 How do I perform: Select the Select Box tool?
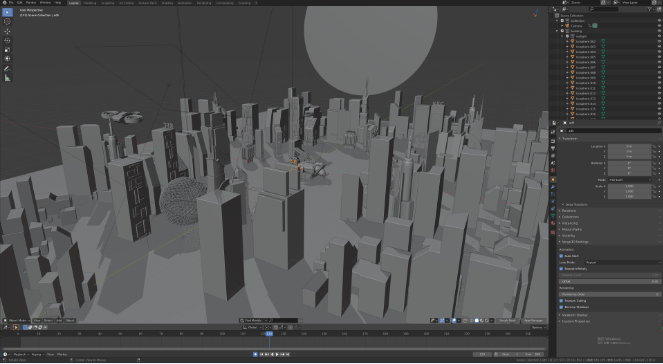7,13
